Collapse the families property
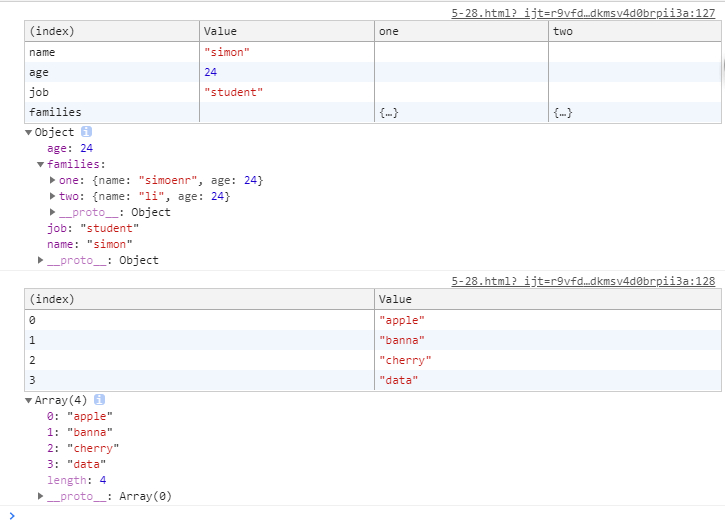Image resolution: width=725 pixels, height=521 pixels. tap(40, 164)
